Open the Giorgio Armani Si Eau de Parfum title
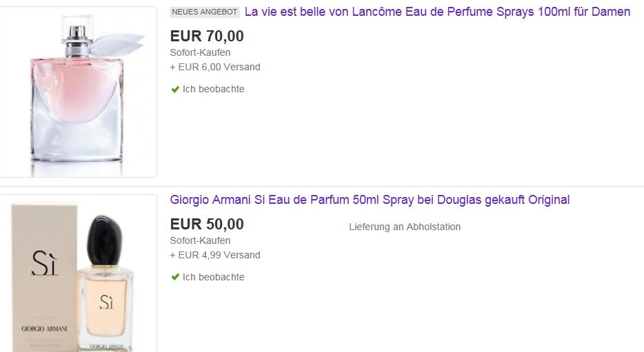The image size is (644, 352). pos(370,200)
